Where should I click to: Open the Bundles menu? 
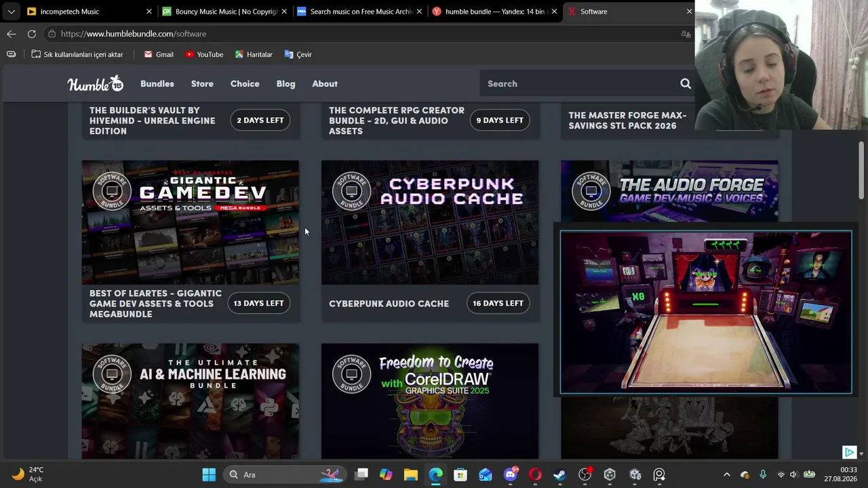pyautogui.click(x=157, y=83)
